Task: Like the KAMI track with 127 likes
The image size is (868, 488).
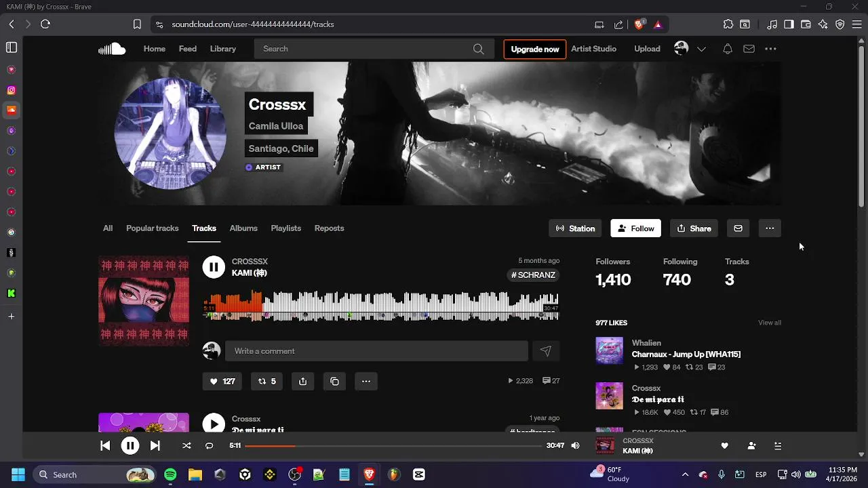Action: point(222,381)
